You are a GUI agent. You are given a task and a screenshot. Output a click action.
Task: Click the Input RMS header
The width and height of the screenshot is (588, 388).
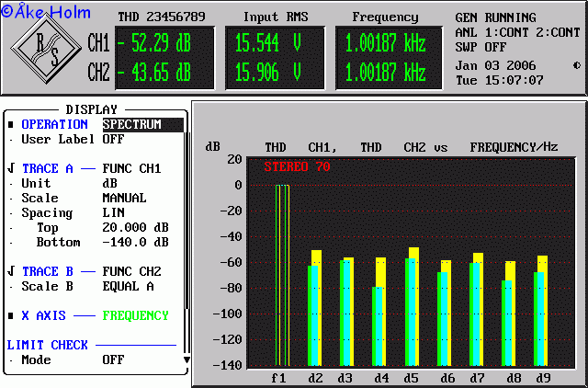click(276, 17)
